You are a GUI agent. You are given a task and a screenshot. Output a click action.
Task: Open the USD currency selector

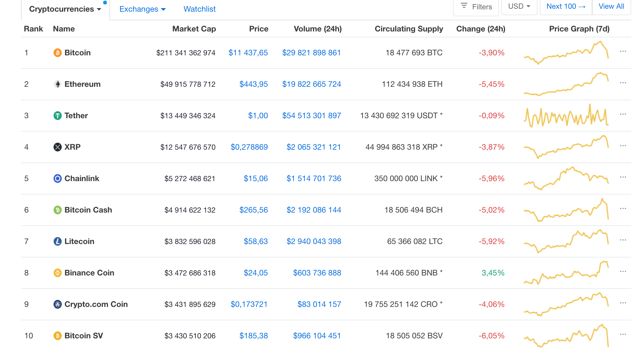(x=519, y=6)
